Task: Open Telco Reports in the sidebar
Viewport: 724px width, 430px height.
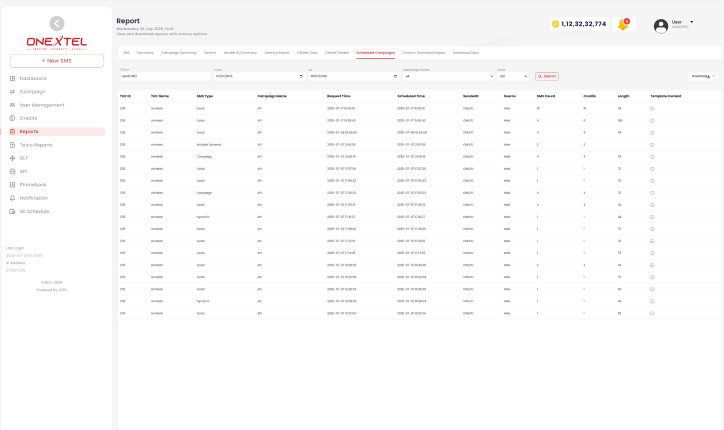Action: click(x=36, y=145)
